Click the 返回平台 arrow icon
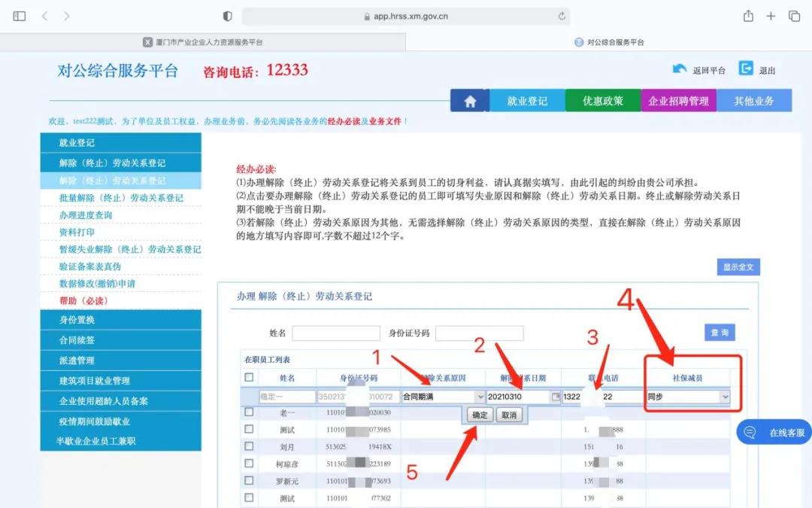 tap(680, 69)
